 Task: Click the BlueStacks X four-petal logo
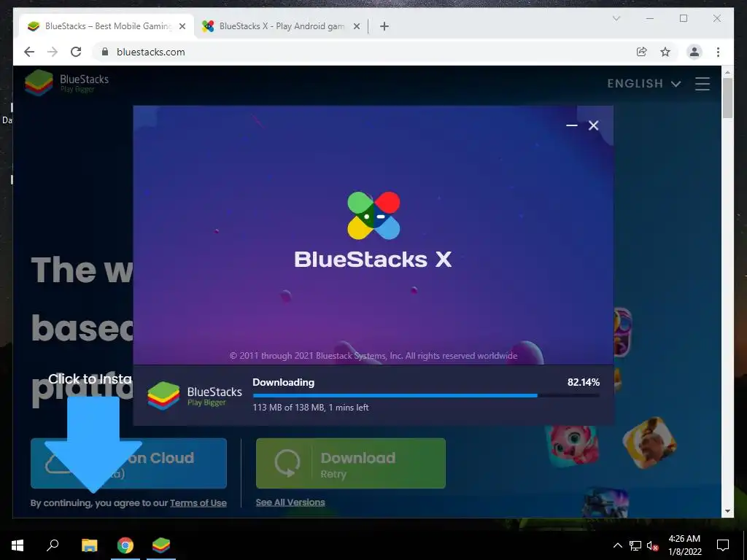(x=373, y=215)
